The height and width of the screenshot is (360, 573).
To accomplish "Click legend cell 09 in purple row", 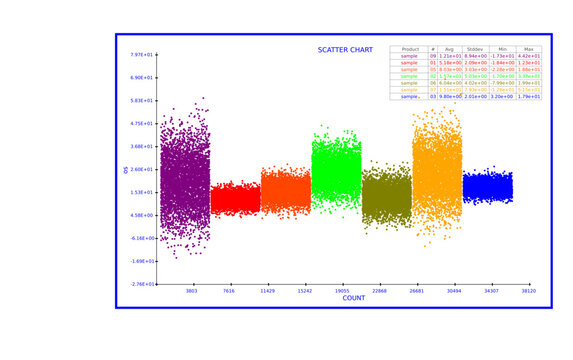I will coord(433,56).
